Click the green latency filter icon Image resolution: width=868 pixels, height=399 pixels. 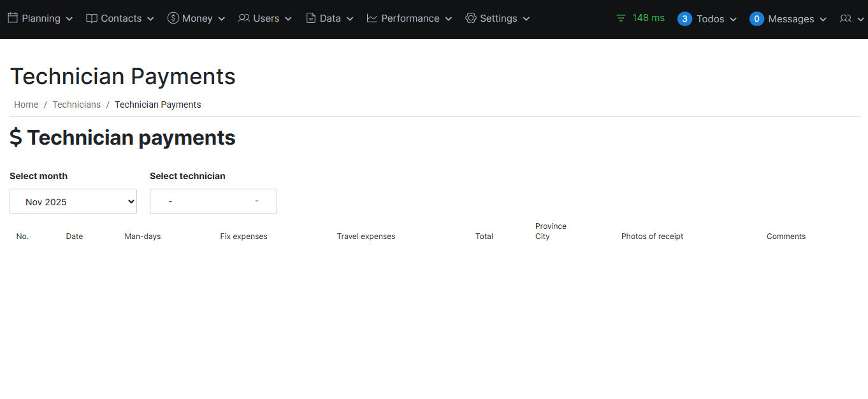(621, 18)
